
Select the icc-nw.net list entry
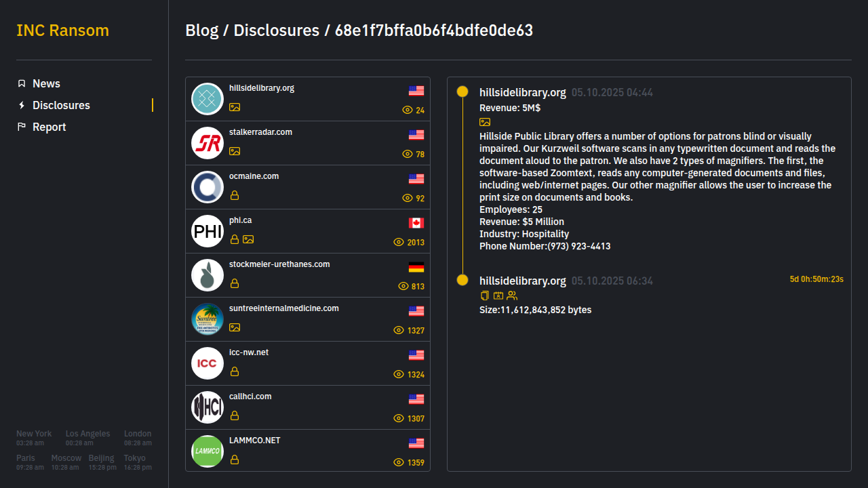coord(249,352)
